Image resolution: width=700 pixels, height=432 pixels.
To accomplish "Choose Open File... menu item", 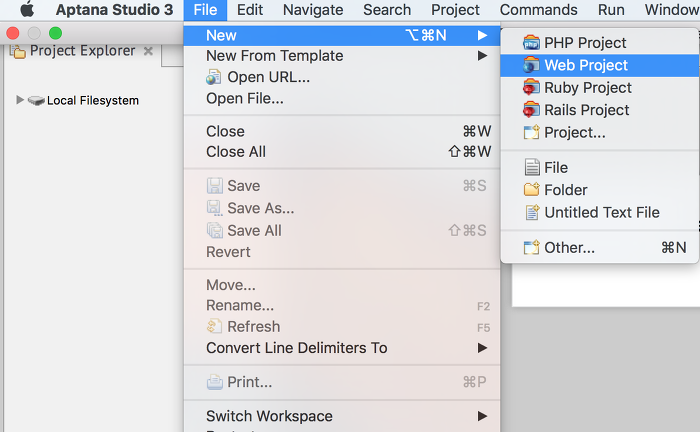I will pos(342,98).
